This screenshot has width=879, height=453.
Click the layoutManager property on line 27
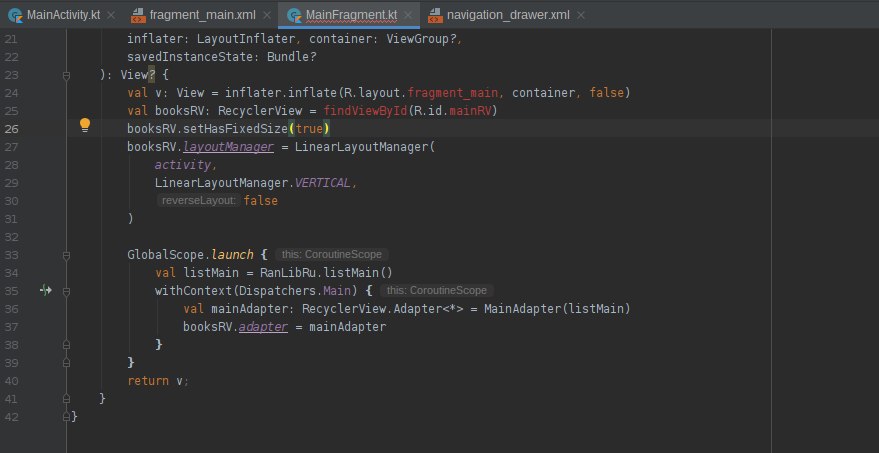click(229, 147)
